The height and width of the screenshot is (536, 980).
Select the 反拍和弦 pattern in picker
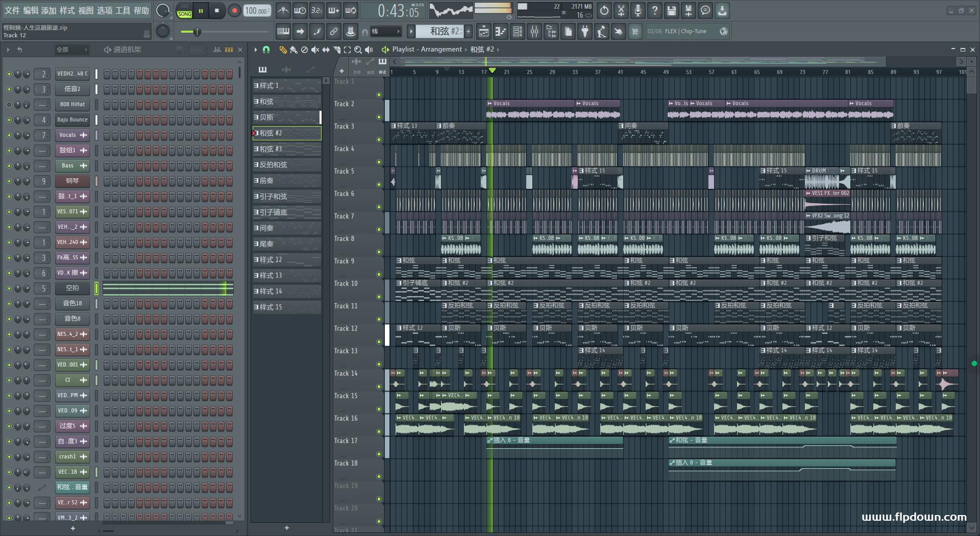286,165
